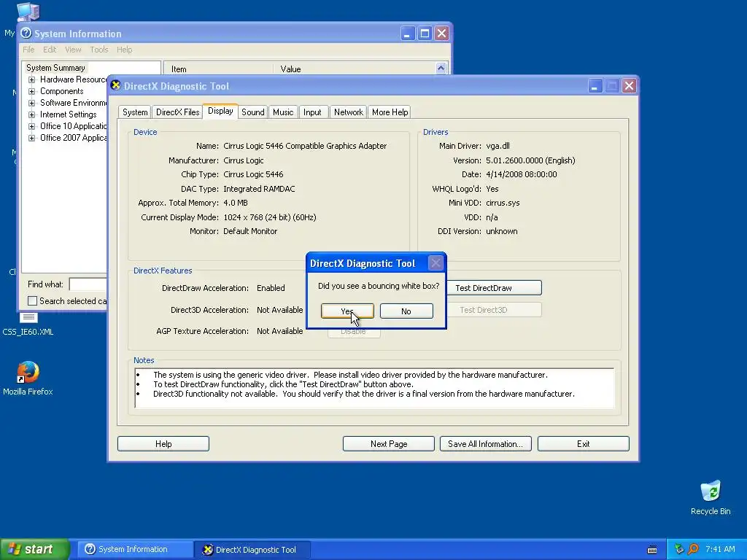Click Yes in the bouncing white box dialog

click(347, 311)
